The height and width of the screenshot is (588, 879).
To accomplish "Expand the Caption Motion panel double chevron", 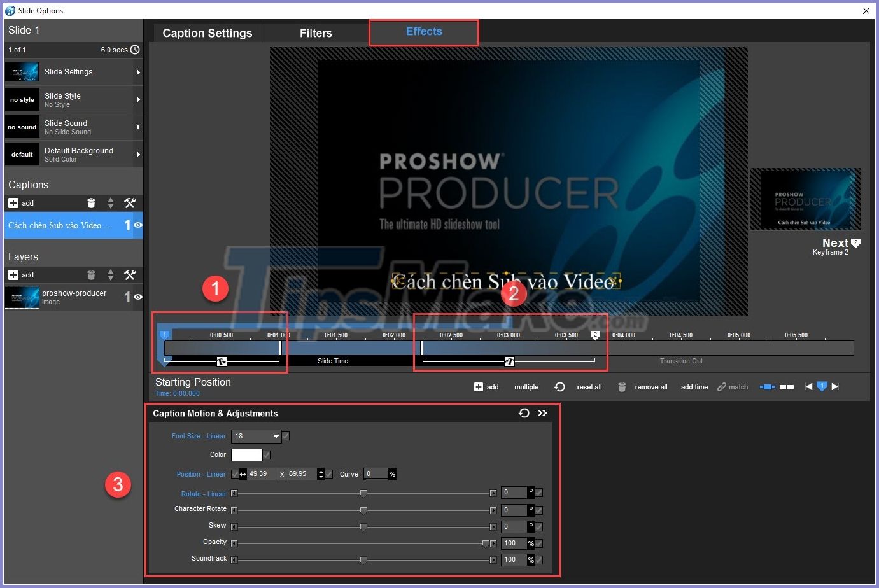I will pyautogui.click(x=542, y=413).
